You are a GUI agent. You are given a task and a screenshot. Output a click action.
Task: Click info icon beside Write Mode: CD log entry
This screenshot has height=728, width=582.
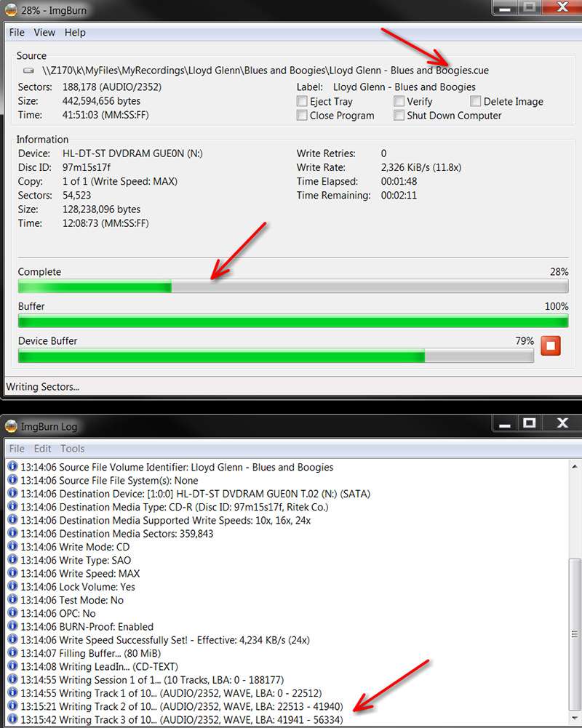coord(12,546)
